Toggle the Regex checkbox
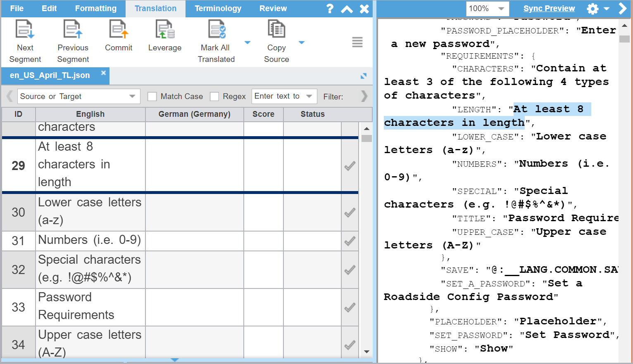633x364 pixels. tap(214, 97)
